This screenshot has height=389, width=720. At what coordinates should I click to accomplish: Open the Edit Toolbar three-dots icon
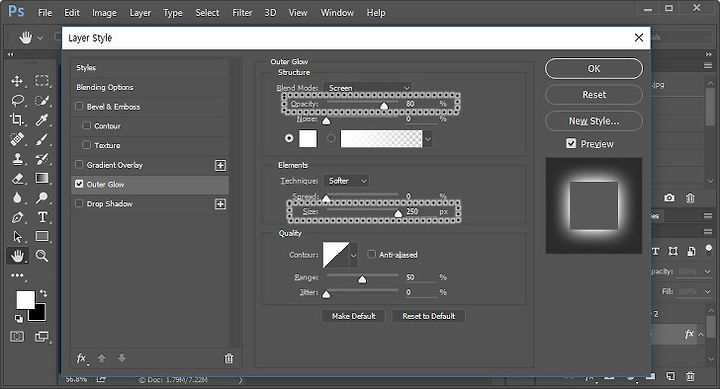[x=17, y=275]
